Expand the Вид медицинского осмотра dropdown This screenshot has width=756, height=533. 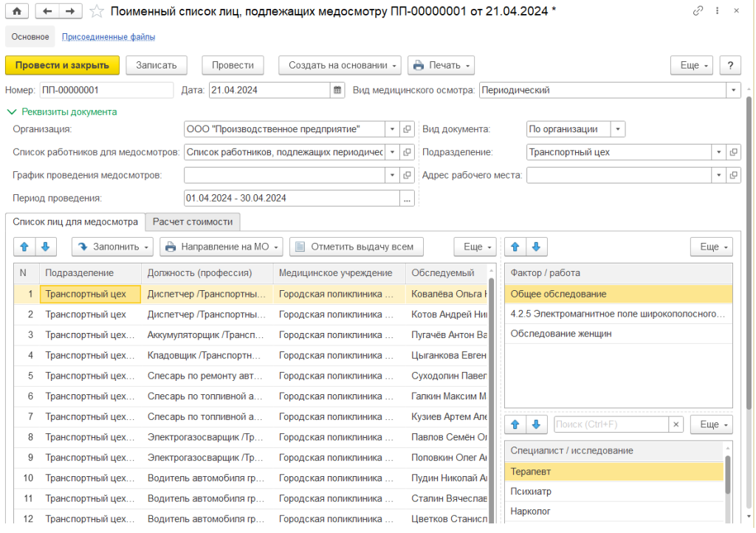733,91
